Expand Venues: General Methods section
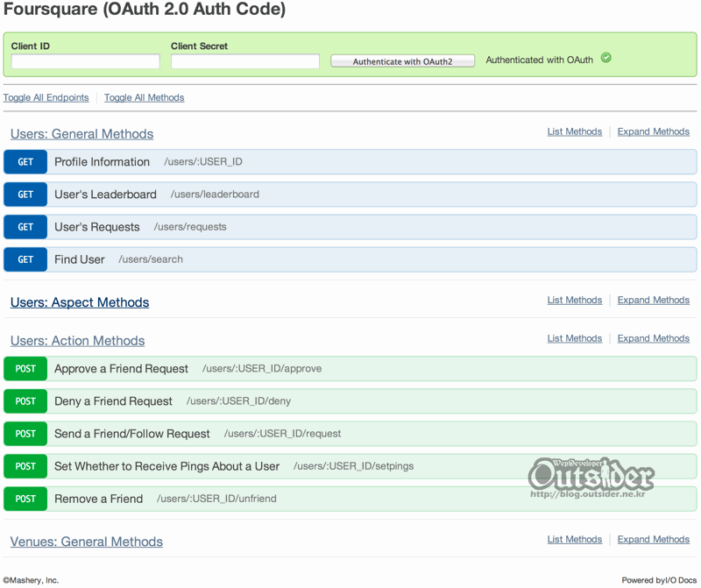Viewport: 701px width, 588px height. click(86, 542)
